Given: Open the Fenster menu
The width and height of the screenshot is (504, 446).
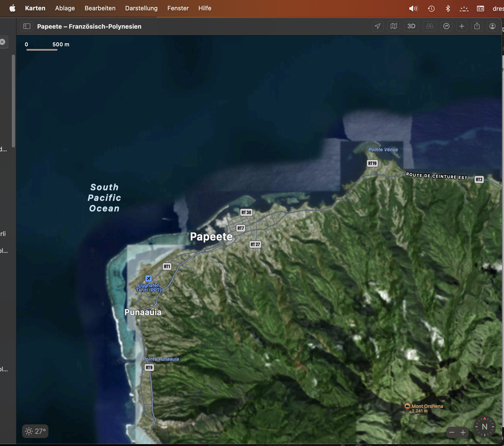Looking at the screenshot, I should pyautogui.click(x=178, y=8).
